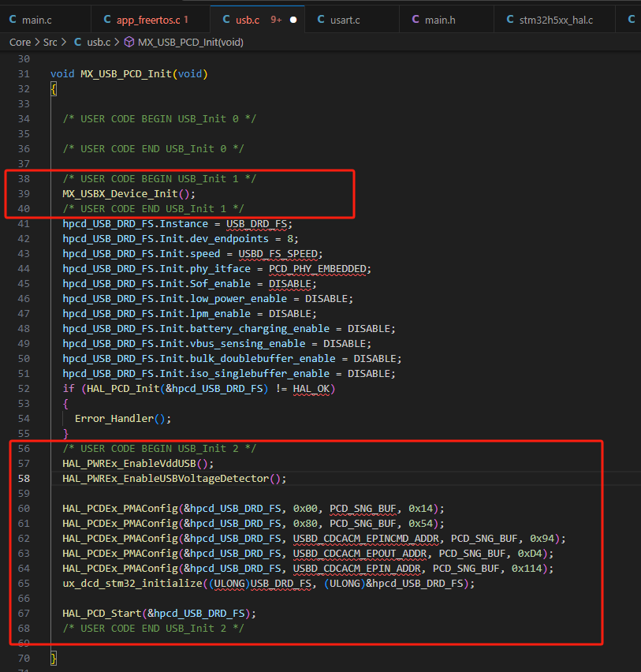Click 'USER CODE END USB_Init 0' comment
The height and width of the screenshot is (672, 641).
coord(154,149)
